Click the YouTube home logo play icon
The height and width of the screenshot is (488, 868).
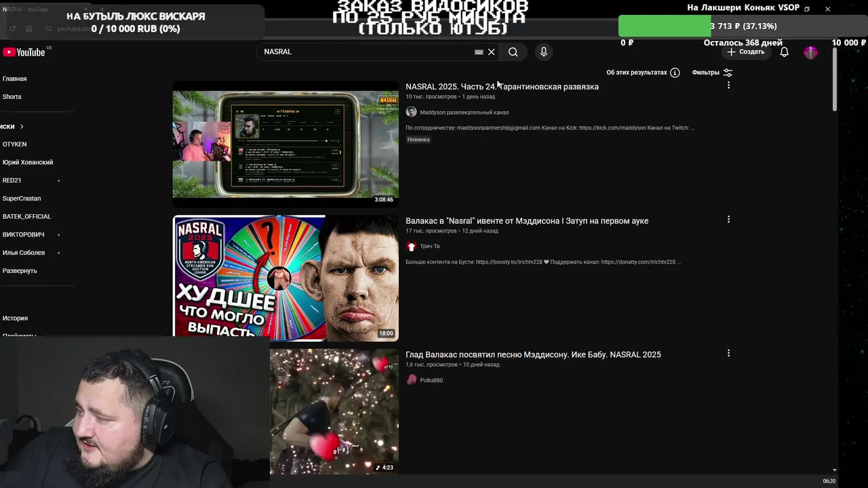[9, 52]
